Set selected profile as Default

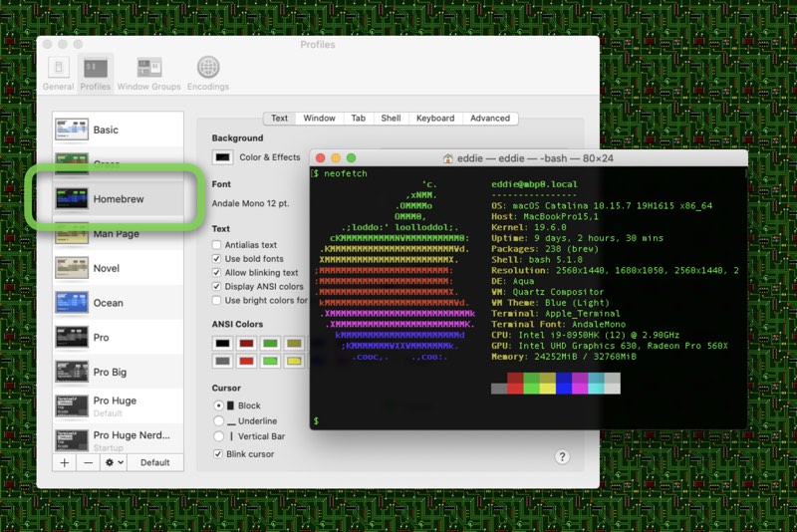(x=155, y=462)
